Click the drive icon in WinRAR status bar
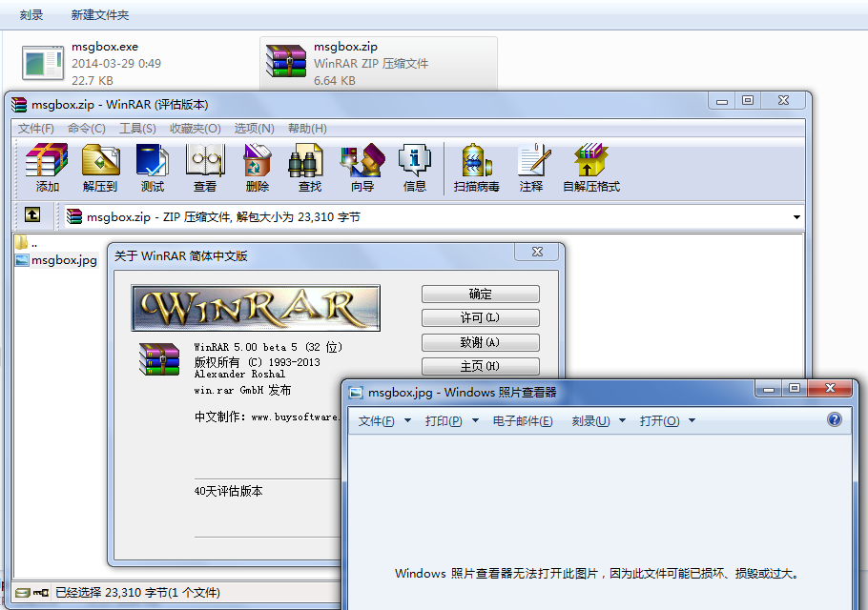This screenshot has width=868, height=610. [23, 593]
